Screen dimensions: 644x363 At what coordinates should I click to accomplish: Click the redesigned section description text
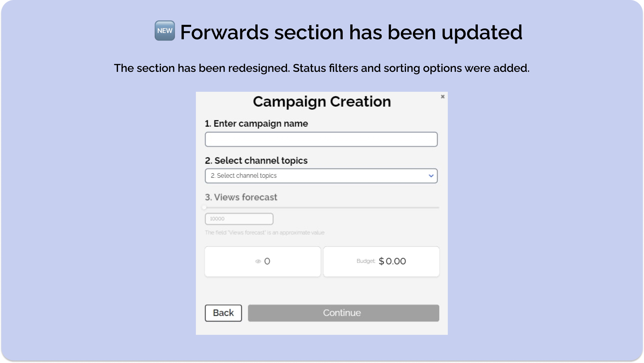point(322,68)
